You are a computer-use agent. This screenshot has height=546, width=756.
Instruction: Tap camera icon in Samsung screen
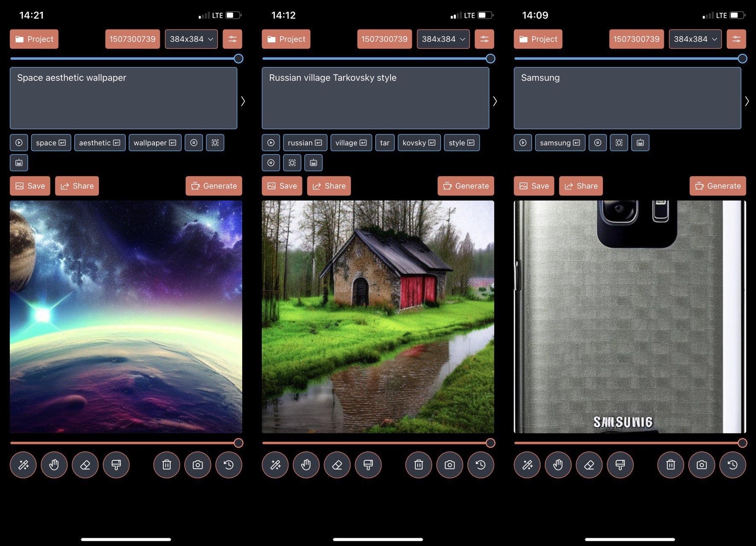[702, 465]
